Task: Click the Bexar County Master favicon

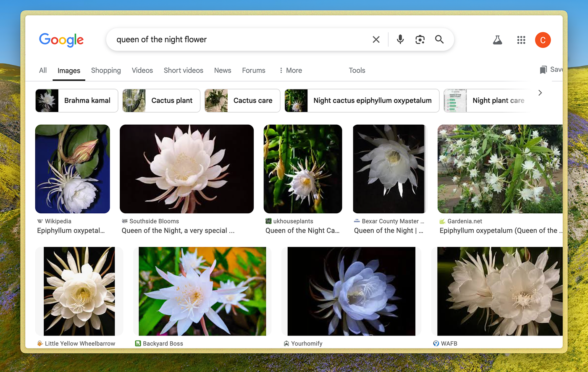Action: pyautogui.click(x=357, y=221)
